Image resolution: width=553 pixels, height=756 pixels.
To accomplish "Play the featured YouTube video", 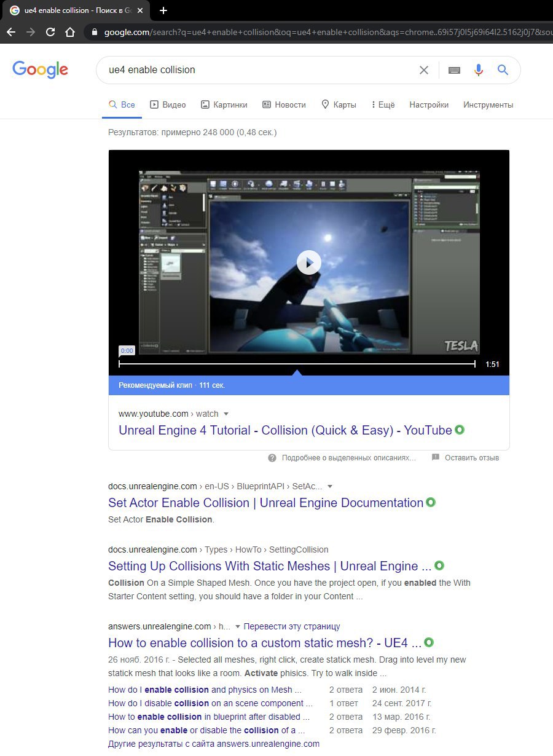I will click(309, 262).
